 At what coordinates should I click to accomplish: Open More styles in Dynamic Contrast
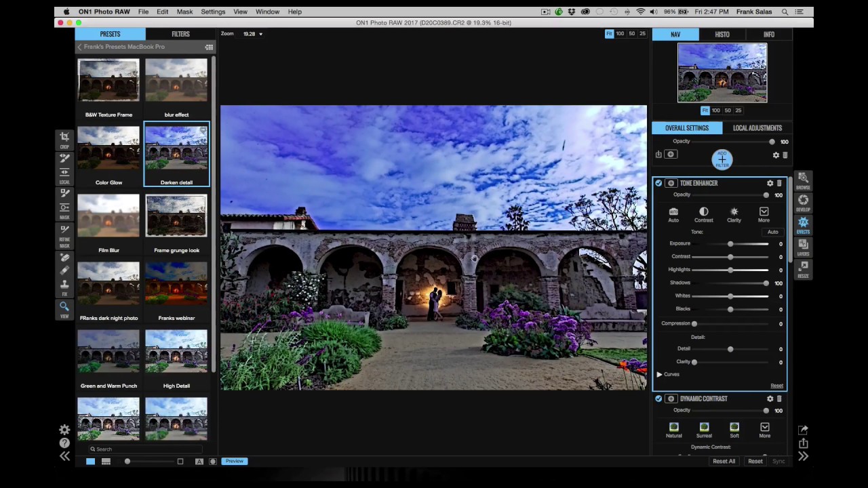coord(764,430)
